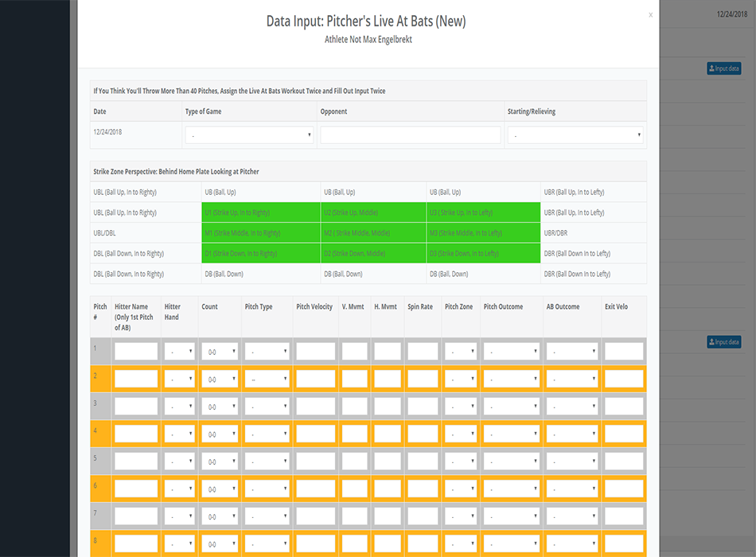
Task: Click the Exit Velo field in row 6
Action: 624,489
